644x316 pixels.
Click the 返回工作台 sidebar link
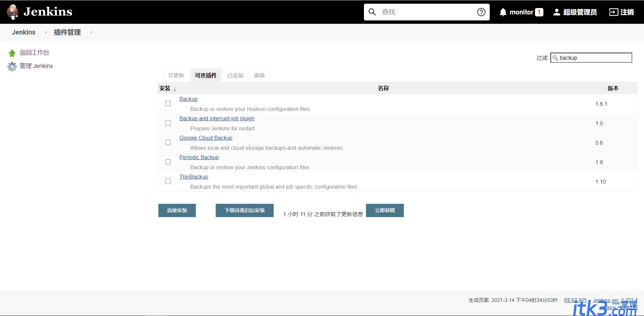pyautogui.click(x=35, y=53)
